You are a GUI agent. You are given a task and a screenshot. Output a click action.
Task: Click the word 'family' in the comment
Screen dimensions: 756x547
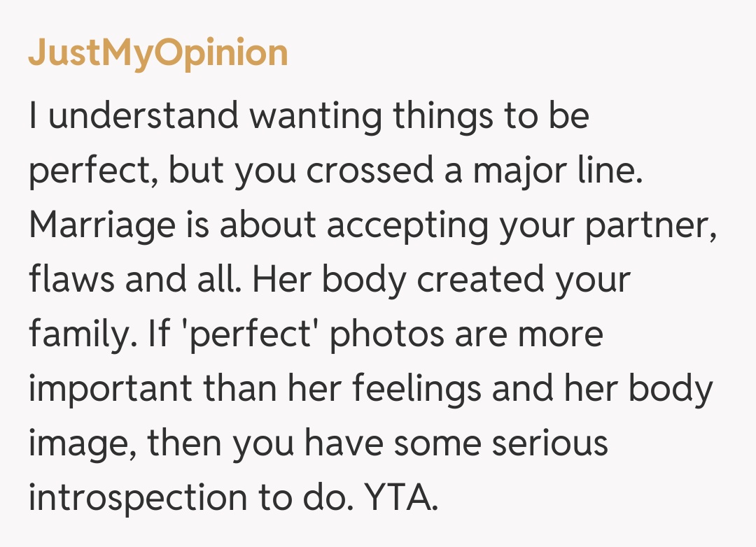[x=77, y=334]
